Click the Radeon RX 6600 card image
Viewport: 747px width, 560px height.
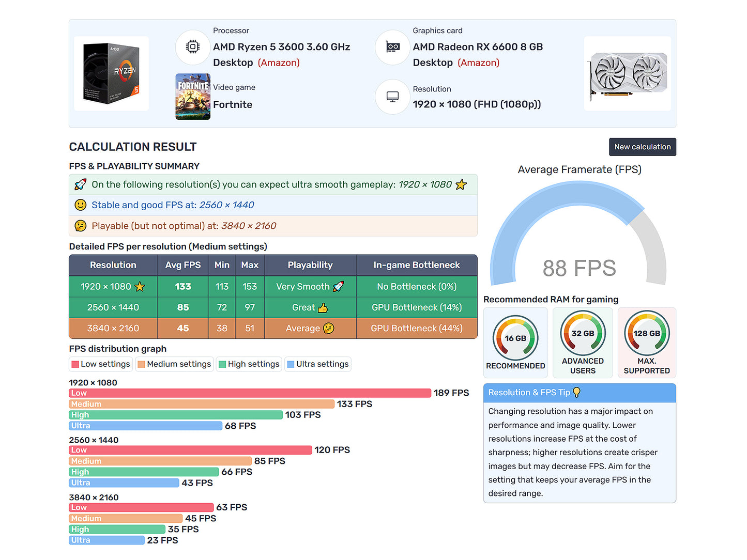(627, 73)
